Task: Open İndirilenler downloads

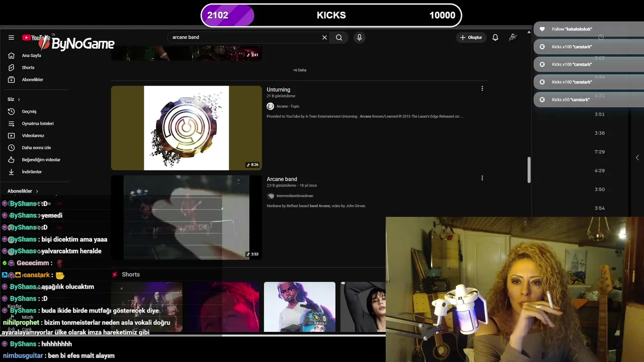Action: (x=32, y=172)
